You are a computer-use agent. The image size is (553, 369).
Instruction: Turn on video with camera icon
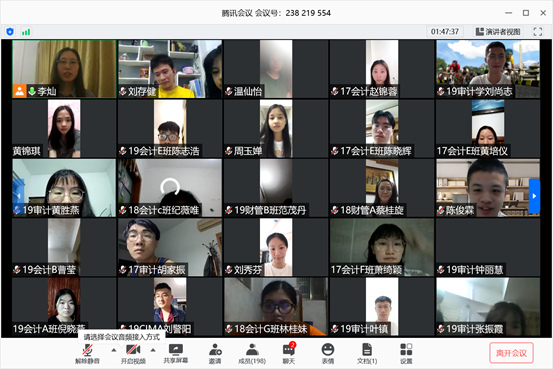pyautogui.click(x=133, y=350)
